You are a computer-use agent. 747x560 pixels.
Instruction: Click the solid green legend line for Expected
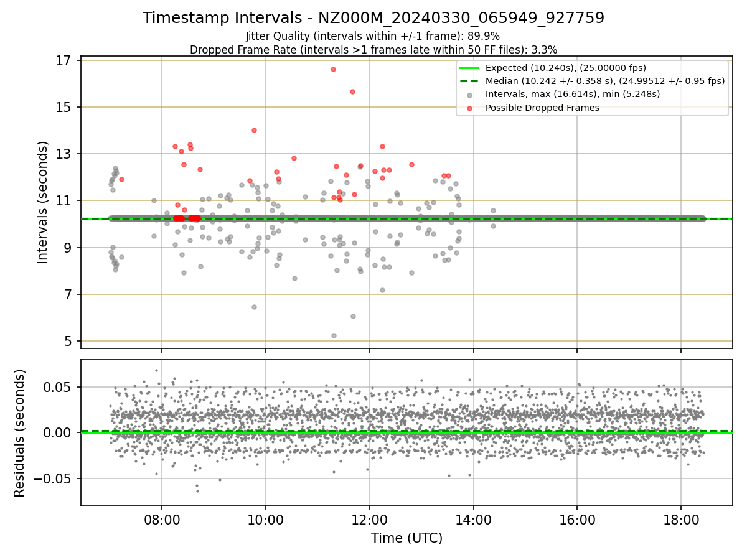[469, 68]
